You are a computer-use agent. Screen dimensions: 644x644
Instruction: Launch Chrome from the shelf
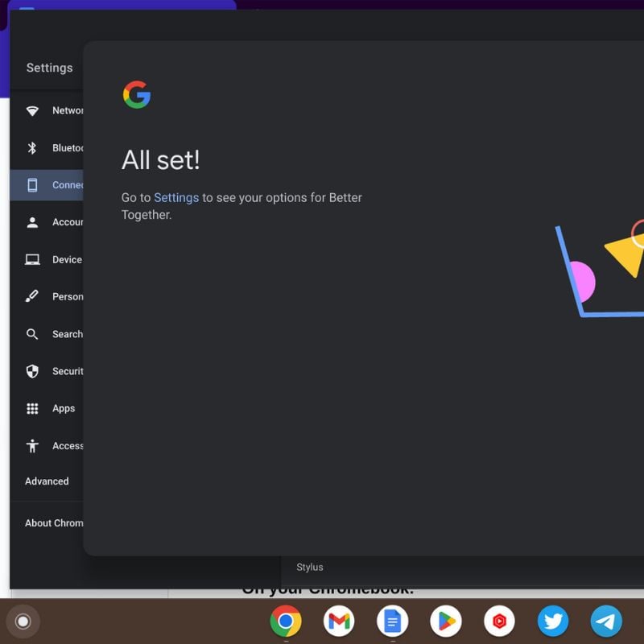pos(286,621)
